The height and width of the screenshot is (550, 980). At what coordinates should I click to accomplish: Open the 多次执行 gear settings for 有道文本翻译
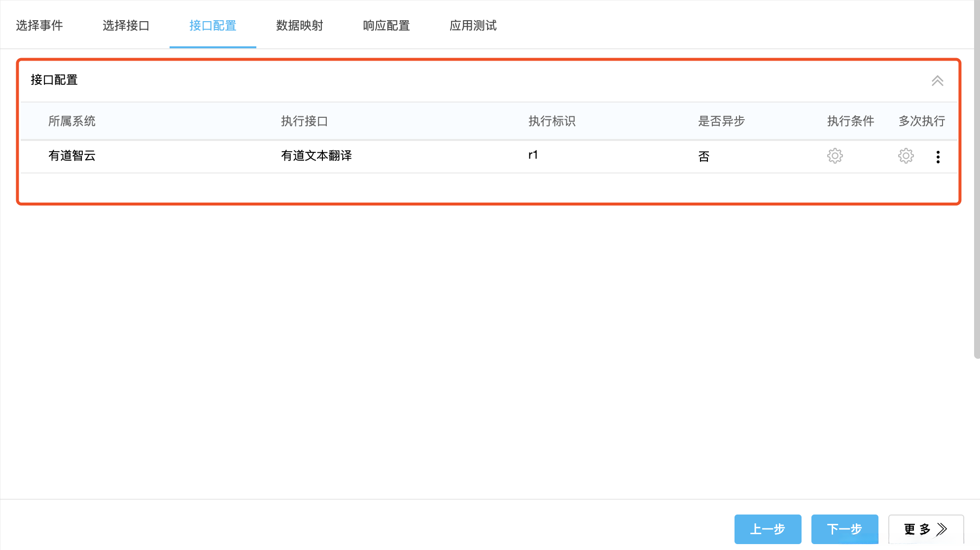(x=906, y=156)
